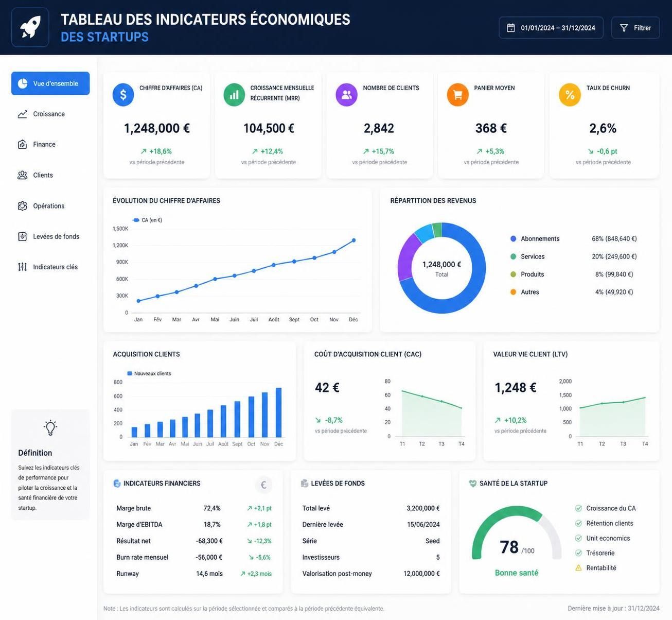The image size is (672, 620).
Task: Click the MRR value 104,500 €
Action: pyautogui.click(x=269, y=128)
